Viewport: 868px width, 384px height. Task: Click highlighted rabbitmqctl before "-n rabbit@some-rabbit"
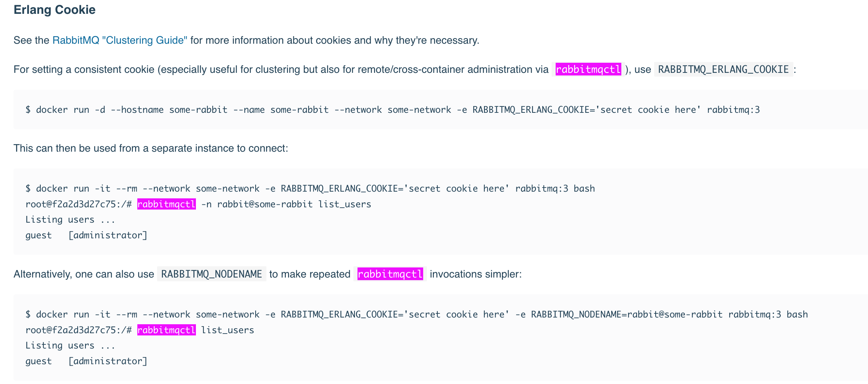point(166,204)
